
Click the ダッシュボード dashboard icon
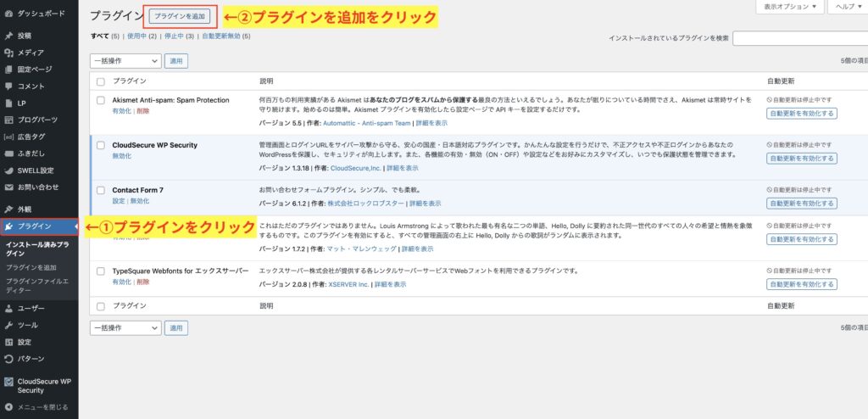tap(8, 14)
